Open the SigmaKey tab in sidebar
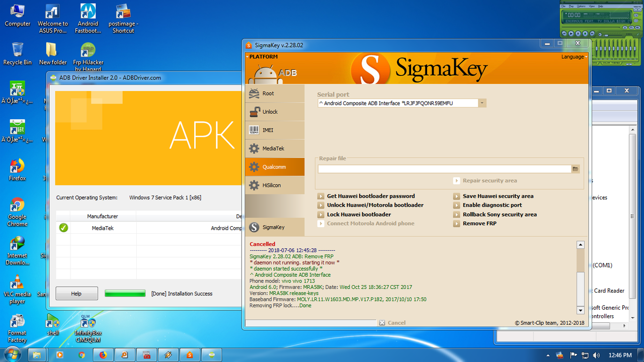The height and width of the screenshot is (362, 644). [x=275, y=227]
